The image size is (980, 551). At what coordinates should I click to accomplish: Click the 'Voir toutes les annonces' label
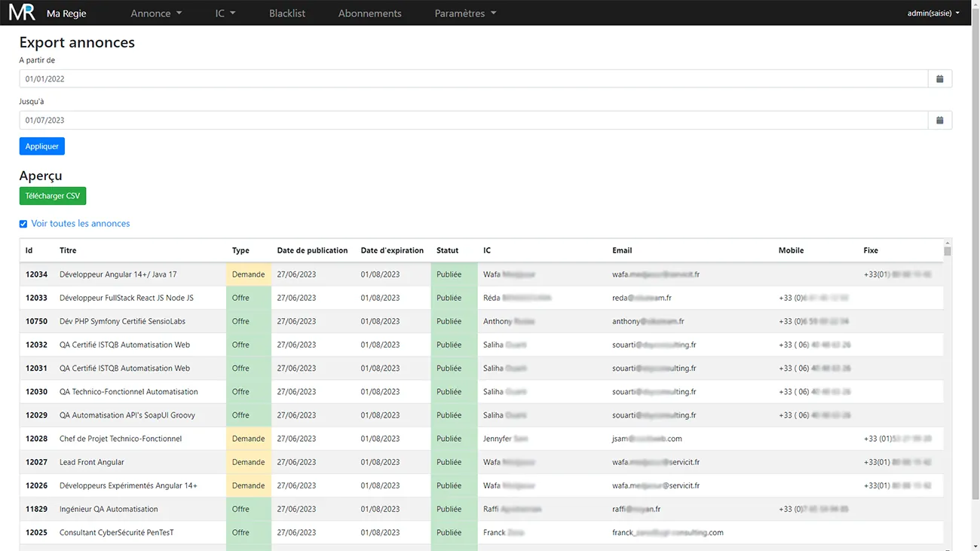tap(81, 224)
